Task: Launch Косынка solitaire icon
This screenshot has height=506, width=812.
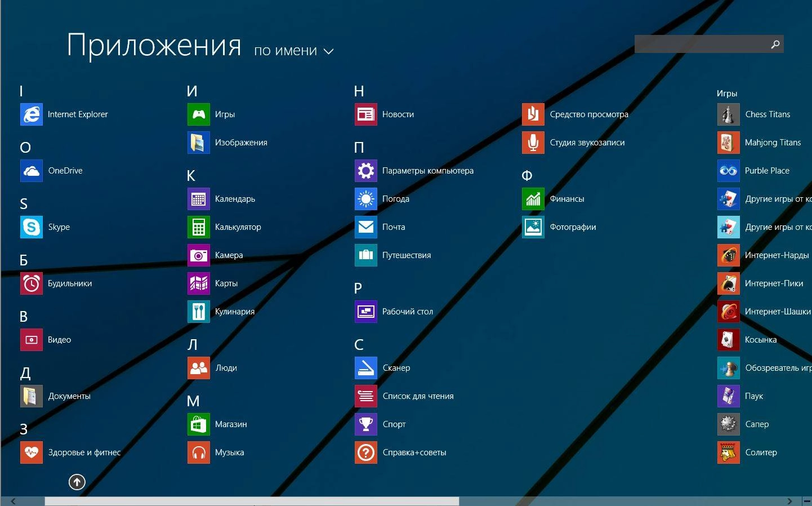Action: pos(729,340)
